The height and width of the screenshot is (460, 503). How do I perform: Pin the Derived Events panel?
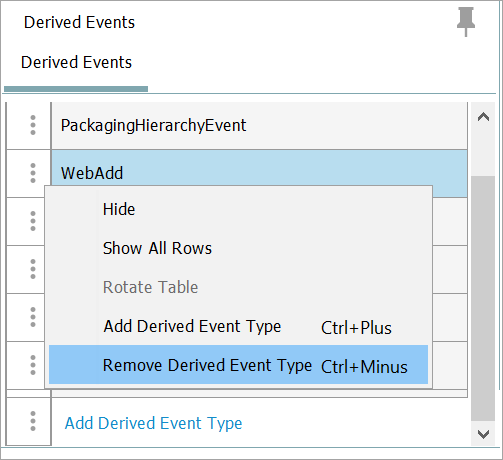click(465, 22)
